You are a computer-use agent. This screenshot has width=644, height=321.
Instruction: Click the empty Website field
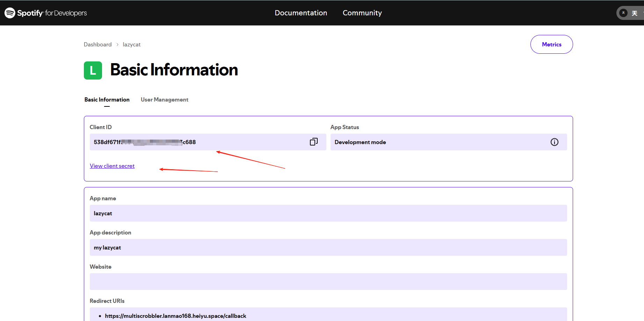point(328,282)
